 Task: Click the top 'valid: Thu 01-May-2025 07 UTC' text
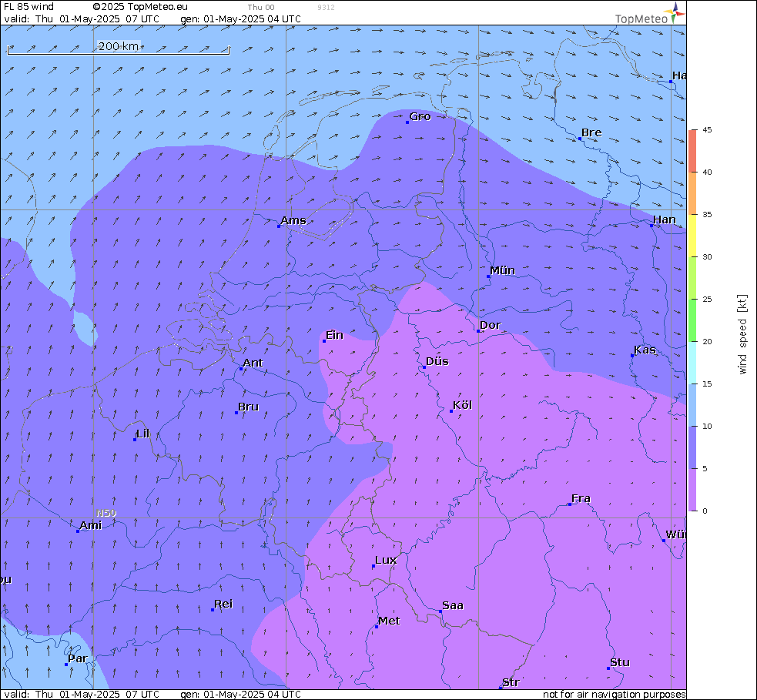tap(82, 18)
